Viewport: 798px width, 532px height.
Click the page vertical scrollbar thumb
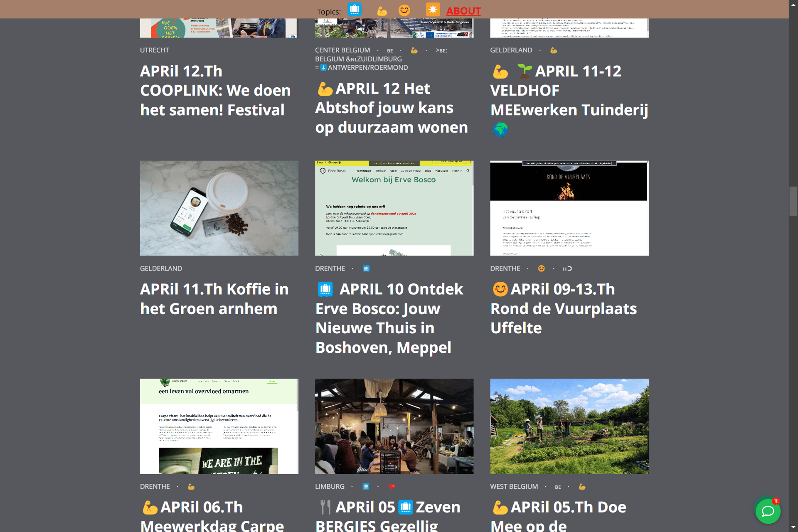coord(793,202)
